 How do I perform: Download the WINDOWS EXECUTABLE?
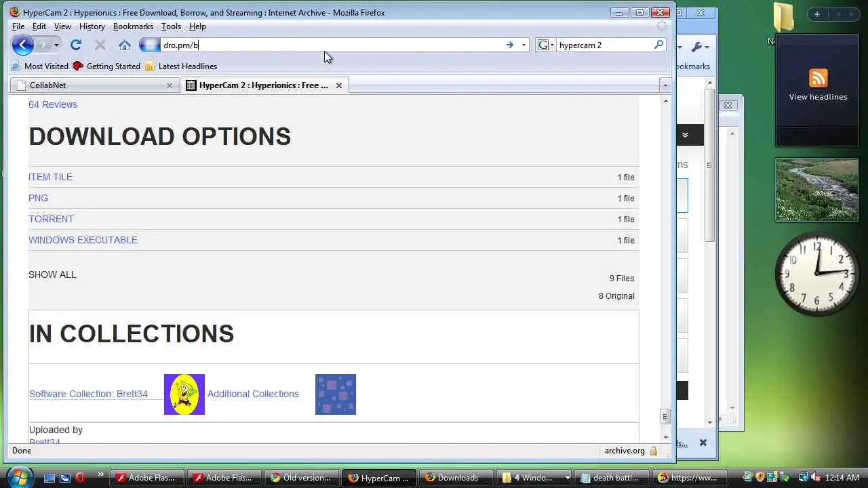point(83,240)
